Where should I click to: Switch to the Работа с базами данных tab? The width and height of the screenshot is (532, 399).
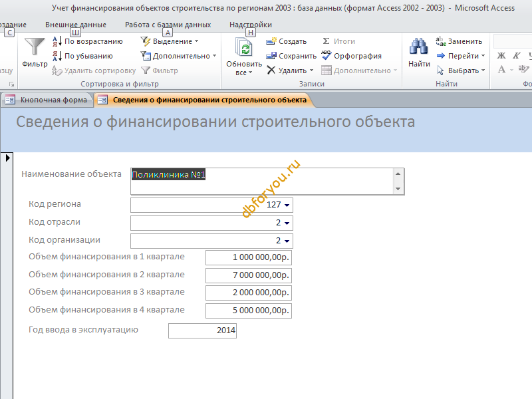[168, 25]
